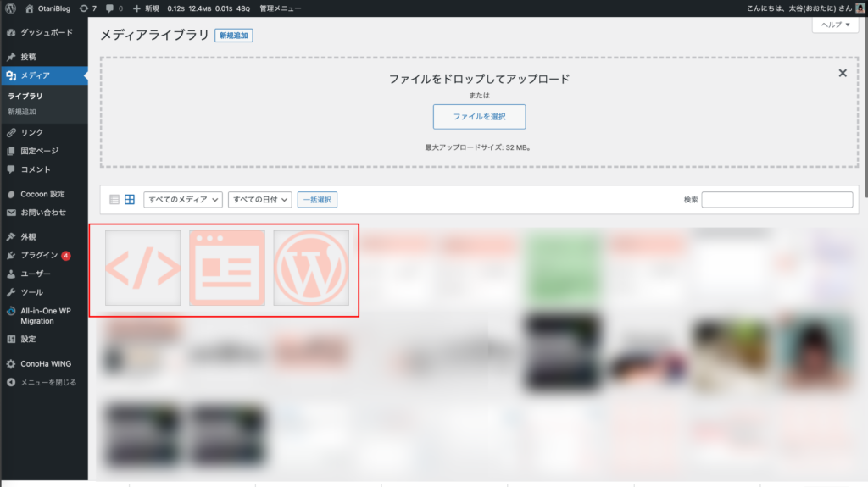Collapse menu via メニューを閉じる icon

(11, 383)
